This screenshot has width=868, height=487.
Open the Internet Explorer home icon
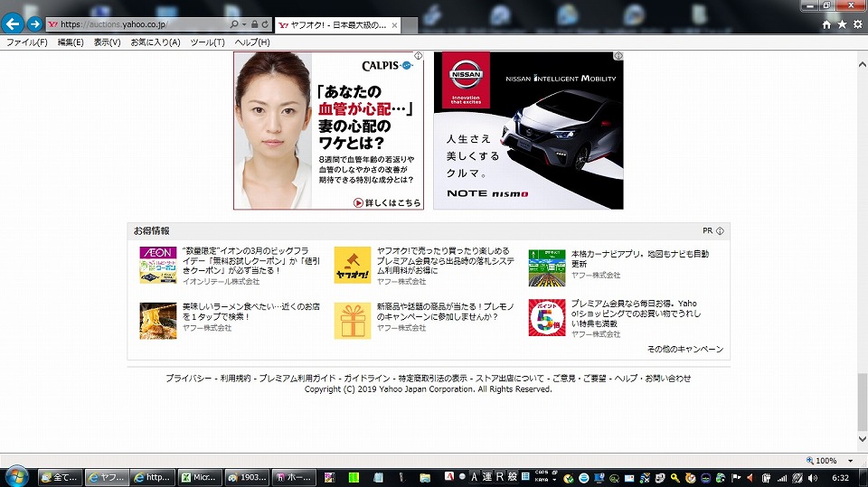[826, 24]
